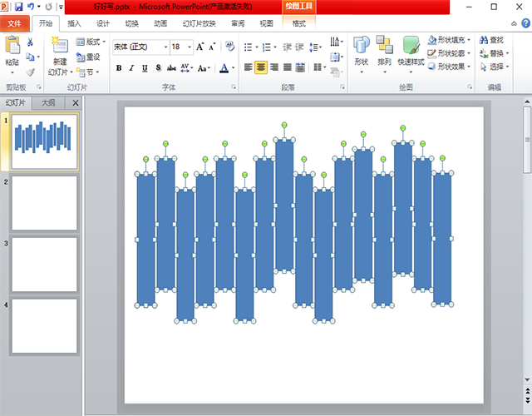Toggle center alignment
532x416 pixels.
click(261, 67)
